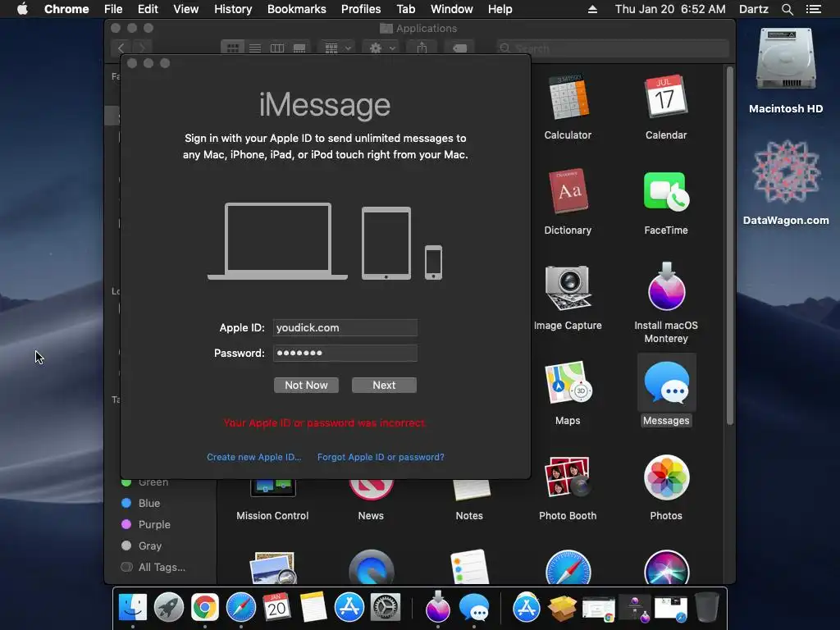840x630 pixels.
Task: Open the Bookmarks menu
Action: [297, 9]
